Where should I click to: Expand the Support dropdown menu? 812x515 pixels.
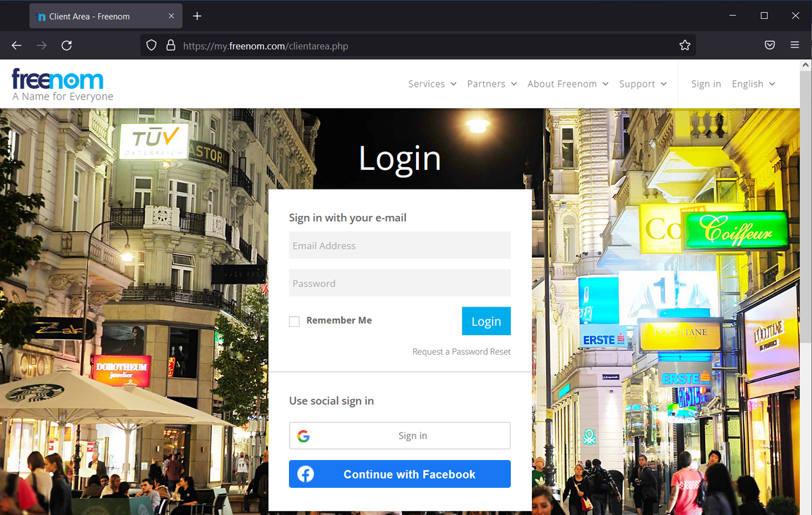643,84
